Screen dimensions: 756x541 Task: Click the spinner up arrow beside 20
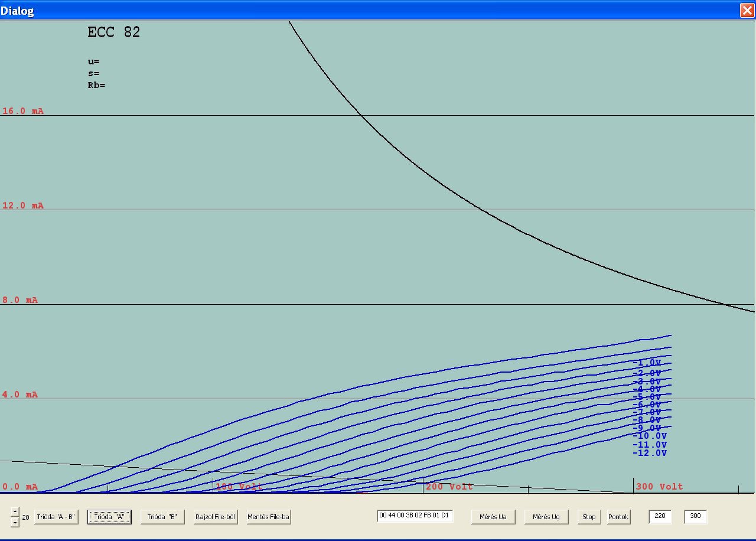point(15,512)
